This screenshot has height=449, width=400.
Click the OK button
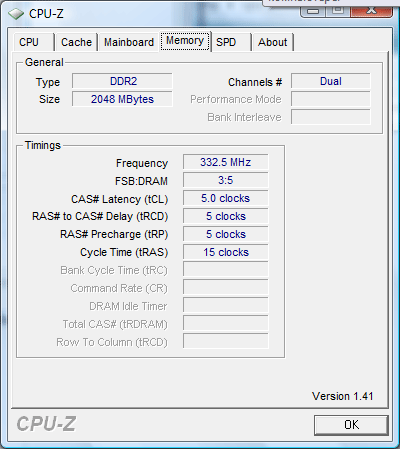[x=351, y=425]
